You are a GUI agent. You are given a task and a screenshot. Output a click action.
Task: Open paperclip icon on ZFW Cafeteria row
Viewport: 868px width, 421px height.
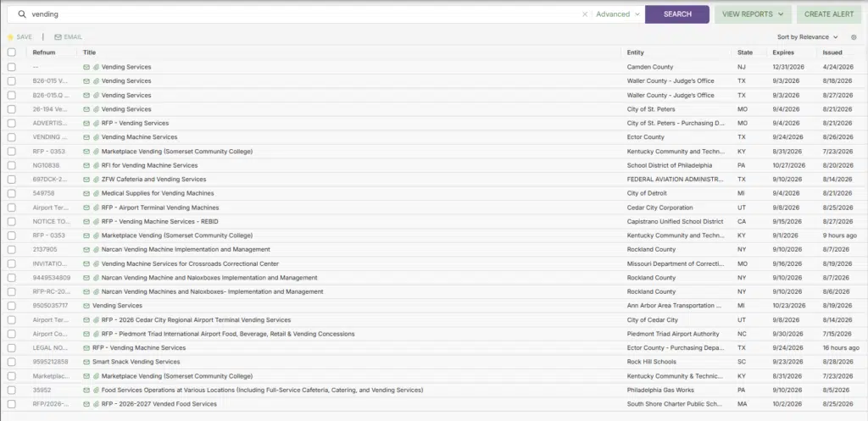[96, 180]
